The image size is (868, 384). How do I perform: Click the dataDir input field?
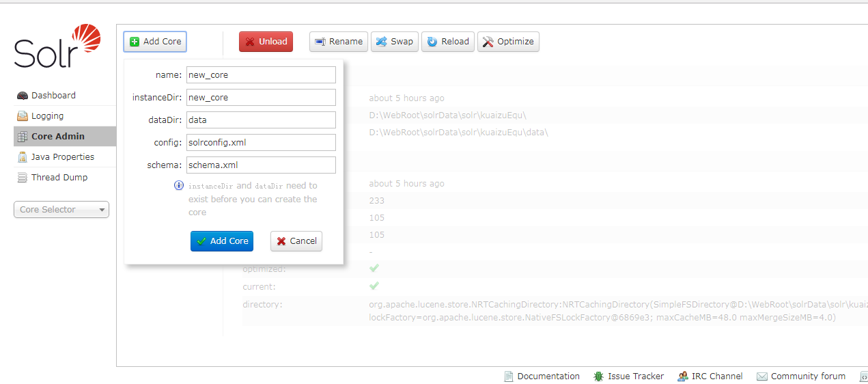coord(261,120)
